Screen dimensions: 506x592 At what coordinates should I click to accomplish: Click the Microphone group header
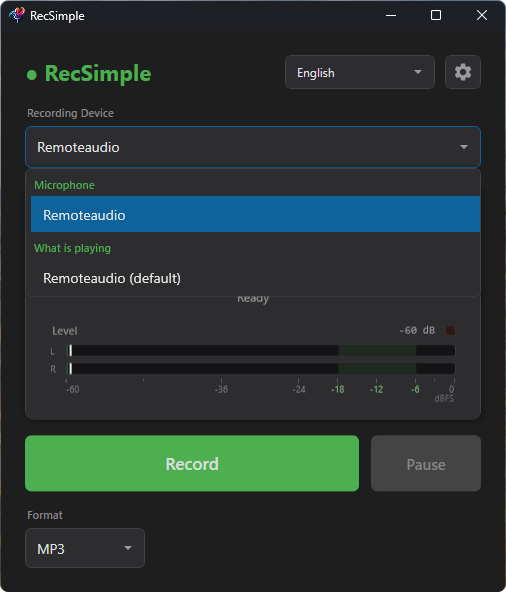pos(65,185)
